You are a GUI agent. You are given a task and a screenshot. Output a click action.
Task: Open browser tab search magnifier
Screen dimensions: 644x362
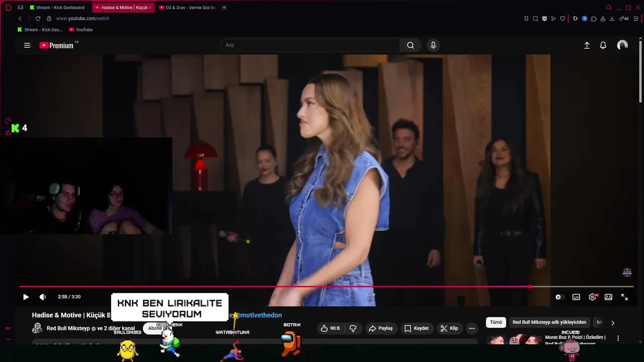(609, 8)
